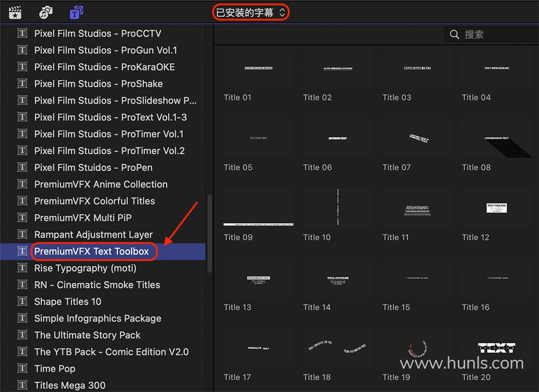Select Time Pop category
The image size is (539, 392).
click(103, 369)
